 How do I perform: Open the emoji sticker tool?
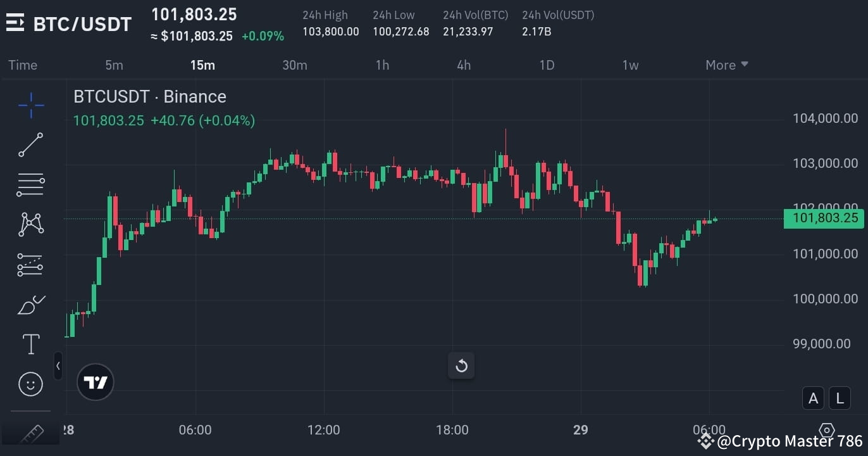point(30,384)
